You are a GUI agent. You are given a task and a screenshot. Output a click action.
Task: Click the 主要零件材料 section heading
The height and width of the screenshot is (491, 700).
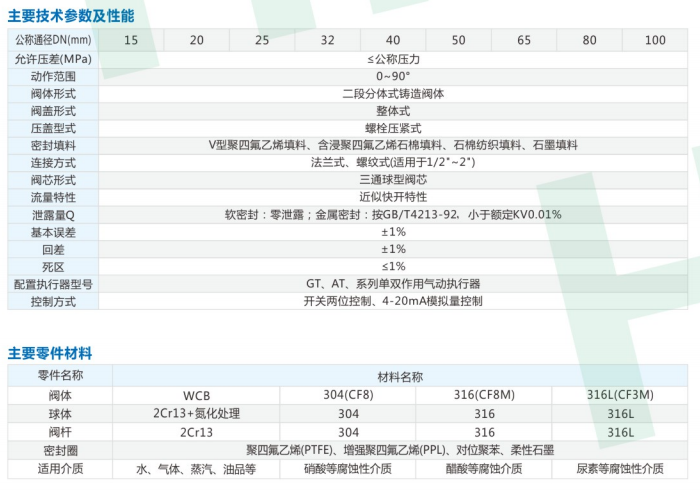point(50,353)
